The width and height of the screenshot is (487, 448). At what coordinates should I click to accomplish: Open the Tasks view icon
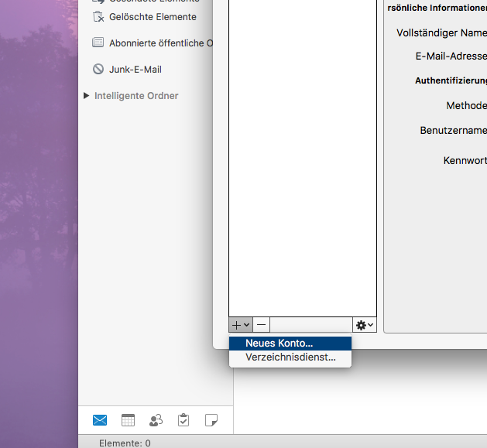point(183,420)
